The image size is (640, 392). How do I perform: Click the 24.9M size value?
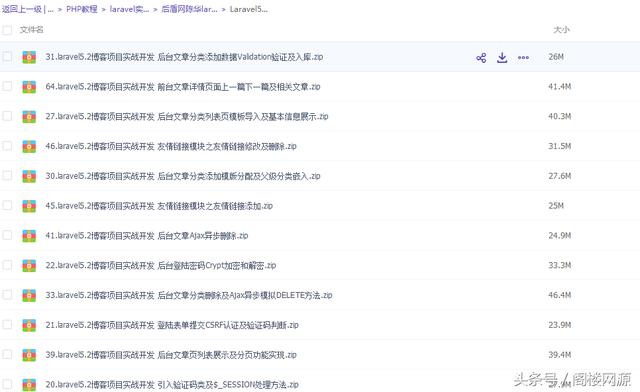click(x=560, y=236)
